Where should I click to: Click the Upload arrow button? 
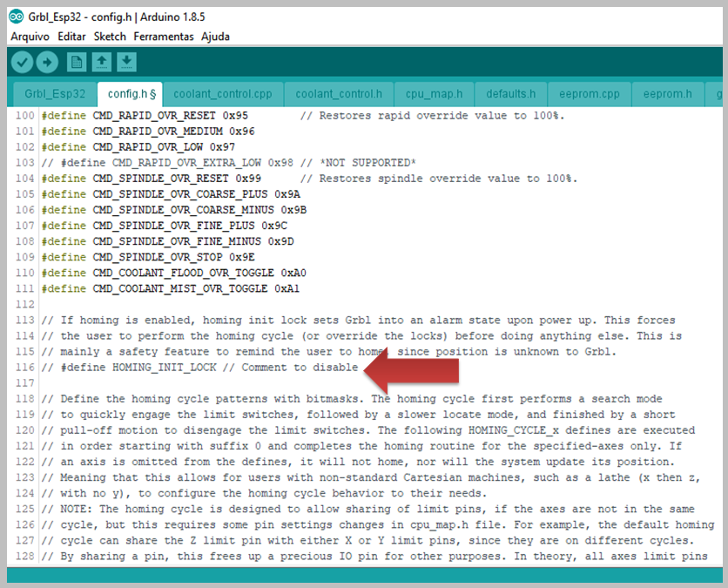coord(47,62)
